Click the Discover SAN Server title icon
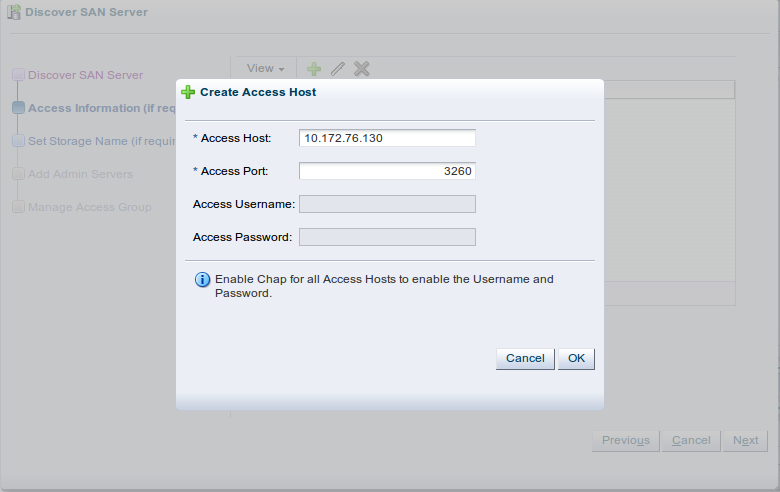The image size is (780, 492). click(x=14, y=12)
